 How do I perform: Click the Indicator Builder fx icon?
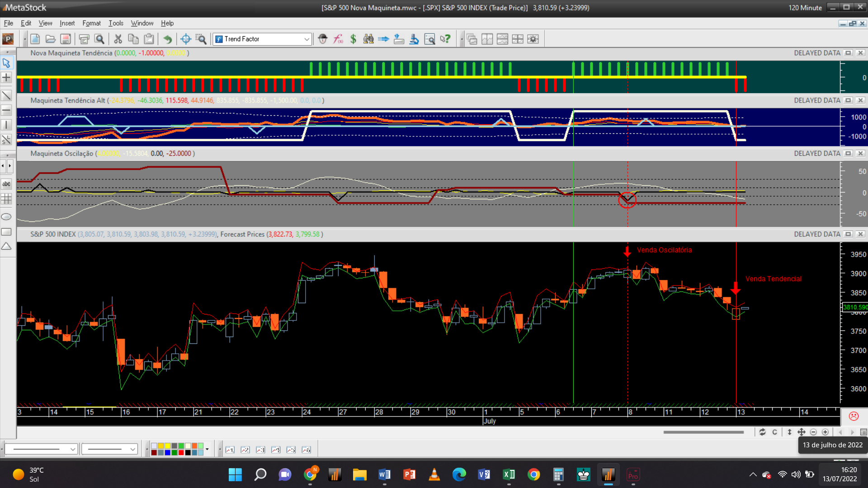click(x=338, y=39)
